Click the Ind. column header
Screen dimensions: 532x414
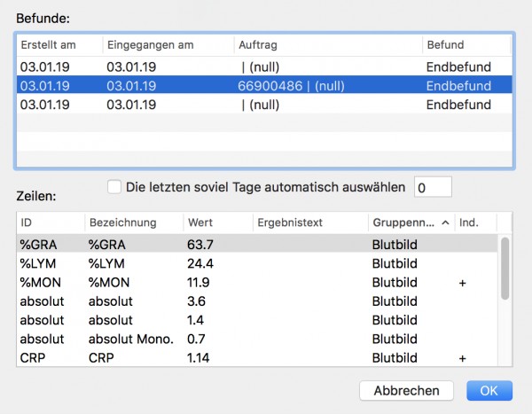(475, 223)
